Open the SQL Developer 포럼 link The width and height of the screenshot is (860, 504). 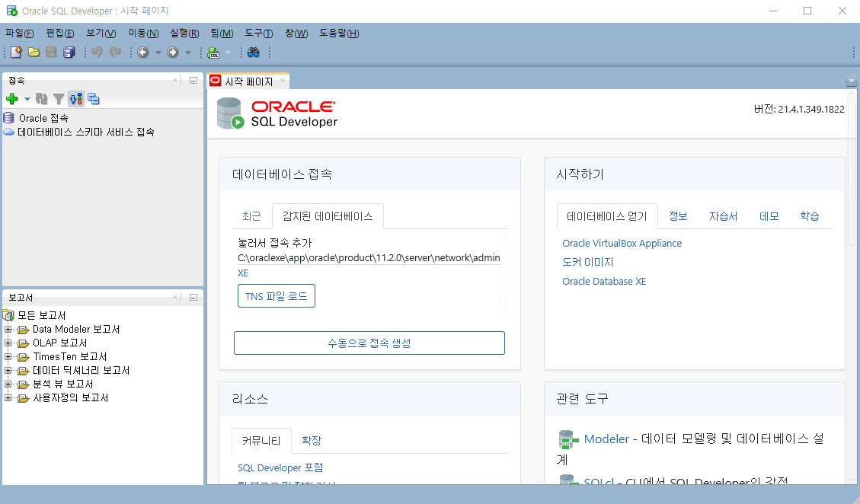[x=280, y=467]
